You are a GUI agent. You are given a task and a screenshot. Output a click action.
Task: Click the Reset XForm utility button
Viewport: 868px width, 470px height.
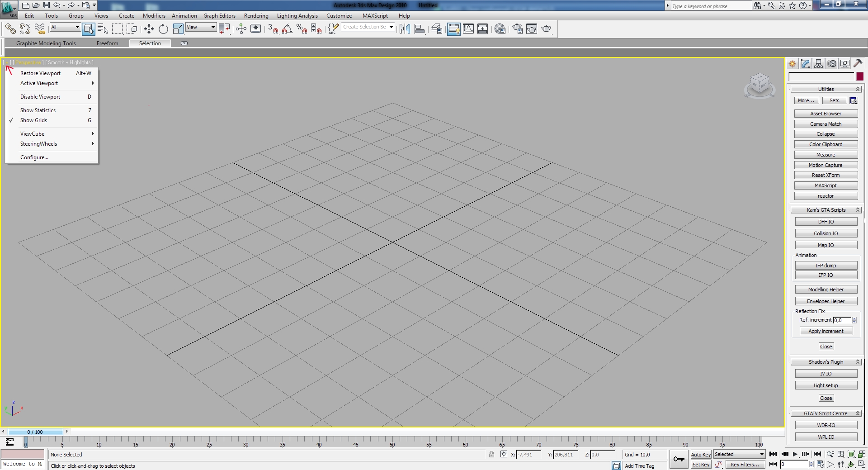click(x=826, y=175)
